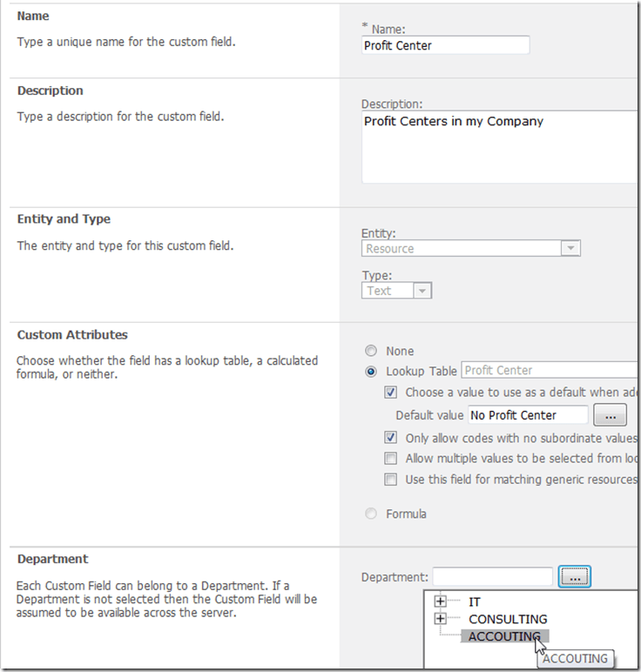Select the Formula radio button

372,514
